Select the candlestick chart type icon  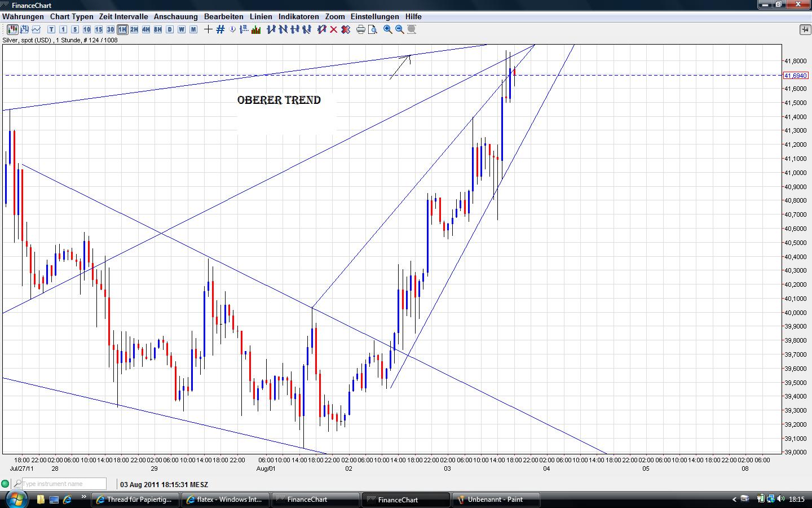12,29
